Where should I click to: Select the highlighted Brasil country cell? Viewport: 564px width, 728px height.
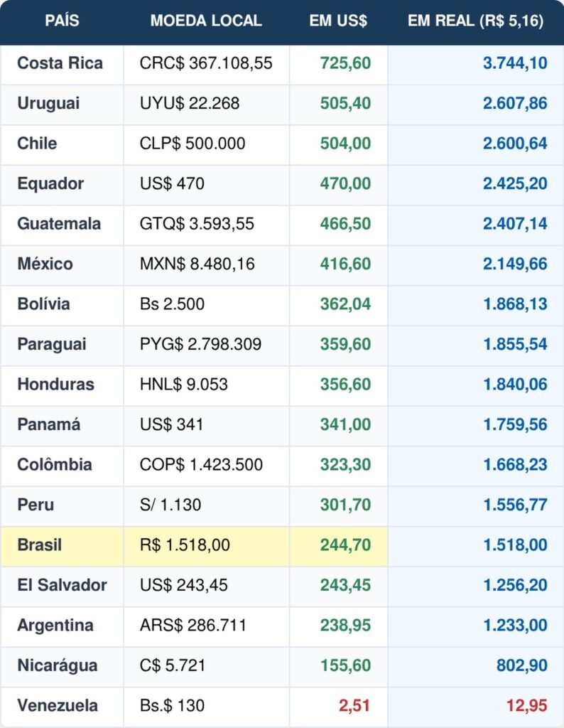(x=40, y=545)
